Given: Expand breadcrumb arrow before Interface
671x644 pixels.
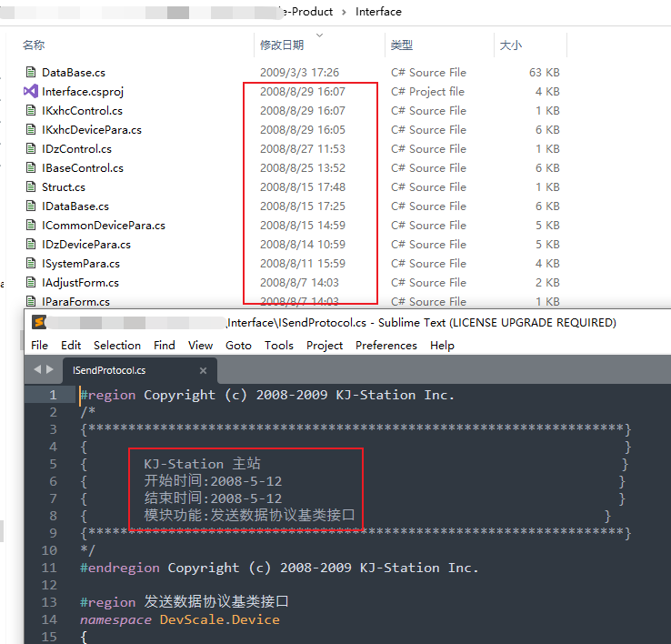Looking at the screenshot, I should (344, 12).
